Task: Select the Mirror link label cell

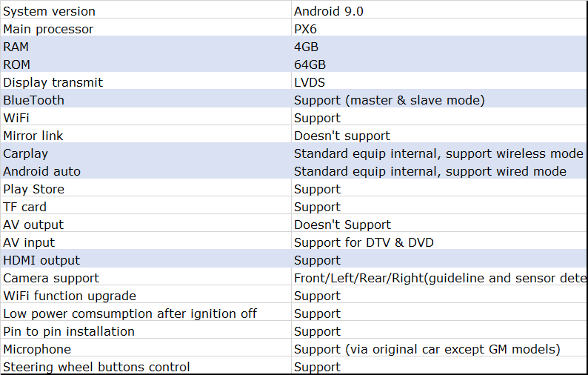Action: pyautogui.click(x=33, y=136)
